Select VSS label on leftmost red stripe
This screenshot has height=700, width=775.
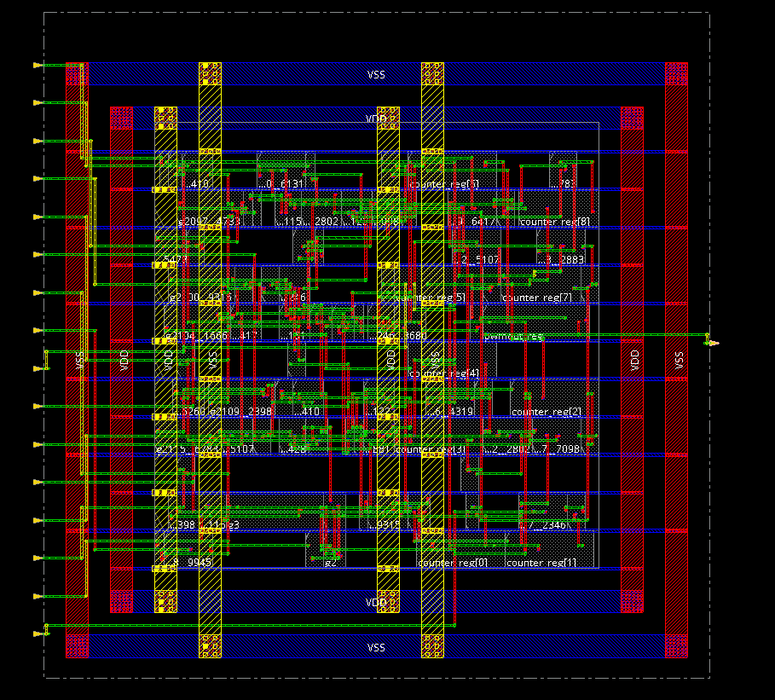[79, 361]
